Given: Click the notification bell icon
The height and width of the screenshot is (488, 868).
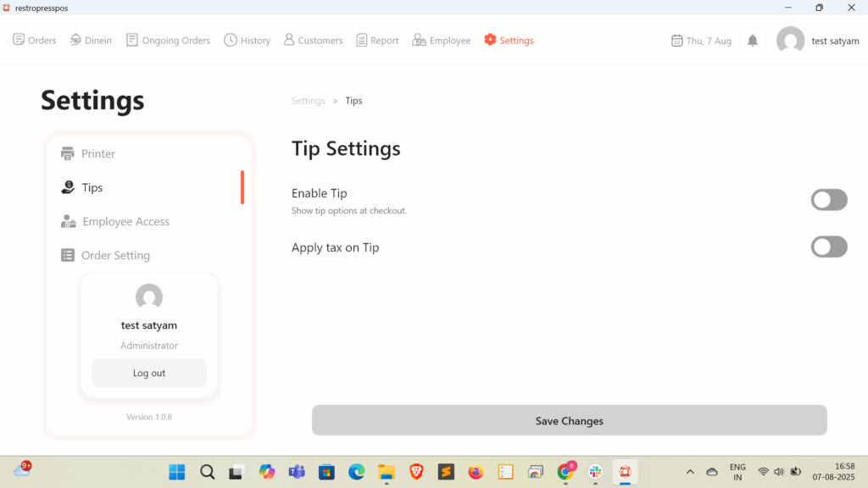Looking at the screenshot, I should point(752,41).
